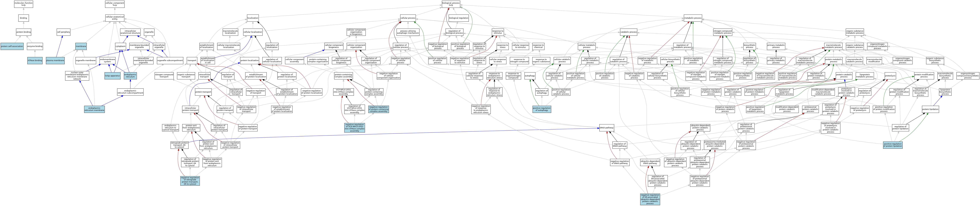Click the 'cellular catabolic process' node

562,61
